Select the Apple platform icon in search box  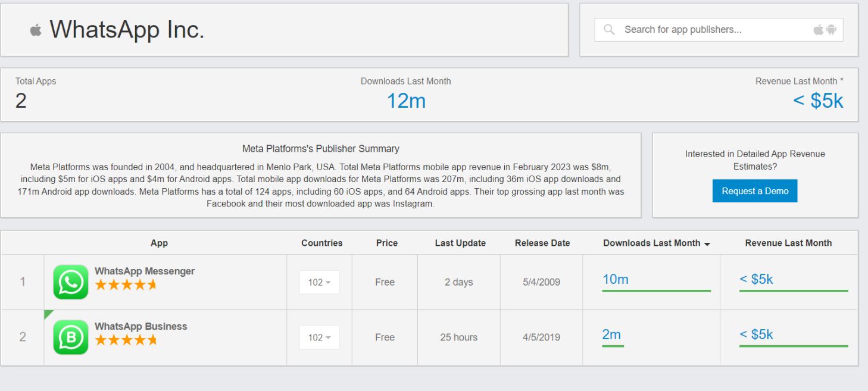click(819, 30)
